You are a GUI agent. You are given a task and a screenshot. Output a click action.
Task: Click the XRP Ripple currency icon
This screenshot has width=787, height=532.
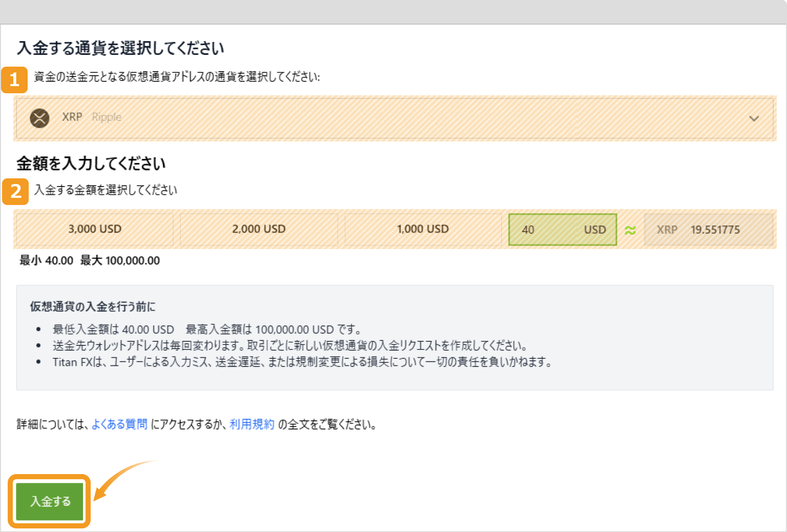pyautogui.click(x=40, y=117)
